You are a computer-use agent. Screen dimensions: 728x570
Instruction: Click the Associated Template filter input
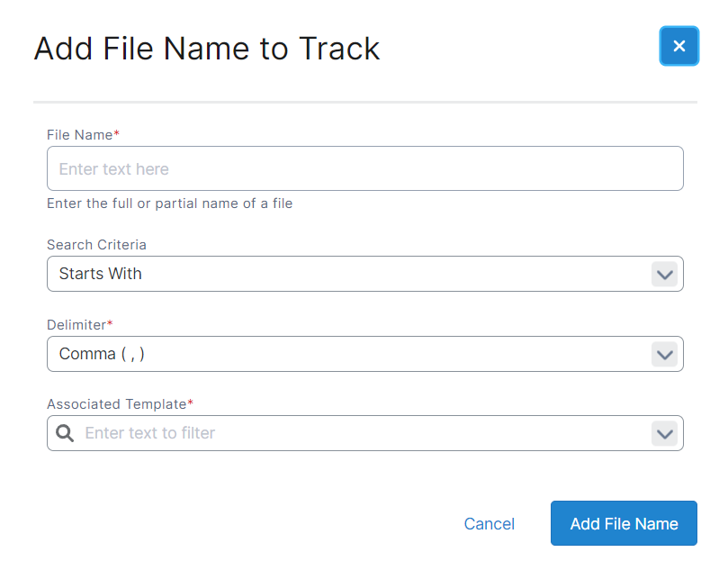(x=360, y=433)
